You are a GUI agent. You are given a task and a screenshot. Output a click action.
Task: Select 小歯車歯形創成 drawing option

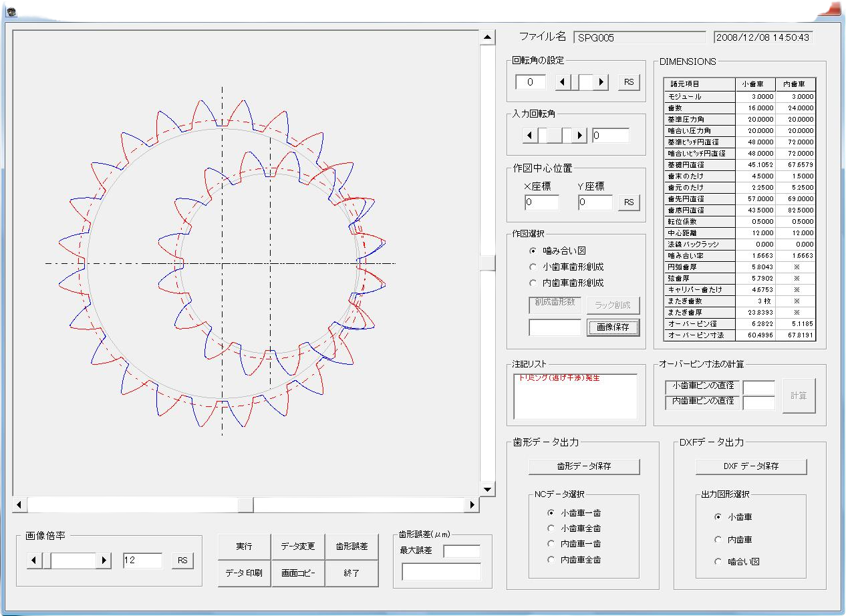pyautogui.click(x=533, y=267)
